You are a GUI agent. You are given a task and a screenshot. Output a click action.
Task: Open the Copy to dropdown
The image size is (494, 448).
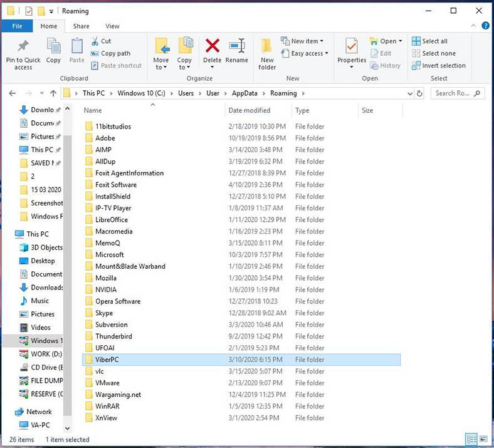(184, 67)
